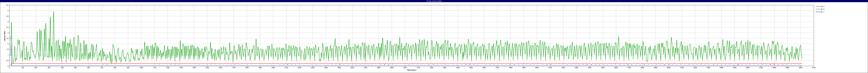The image size is (868, 73).
Task: Click the x-axis tick label 3000
Action: pyautogui.click(x=405, y=68)
